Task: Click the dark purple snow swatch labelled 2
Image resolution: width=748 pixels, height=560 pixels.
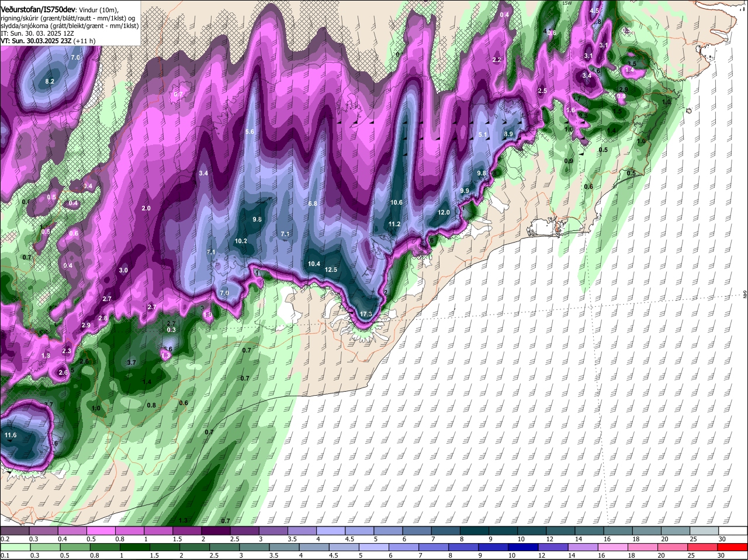Action: tap(216, 531)
